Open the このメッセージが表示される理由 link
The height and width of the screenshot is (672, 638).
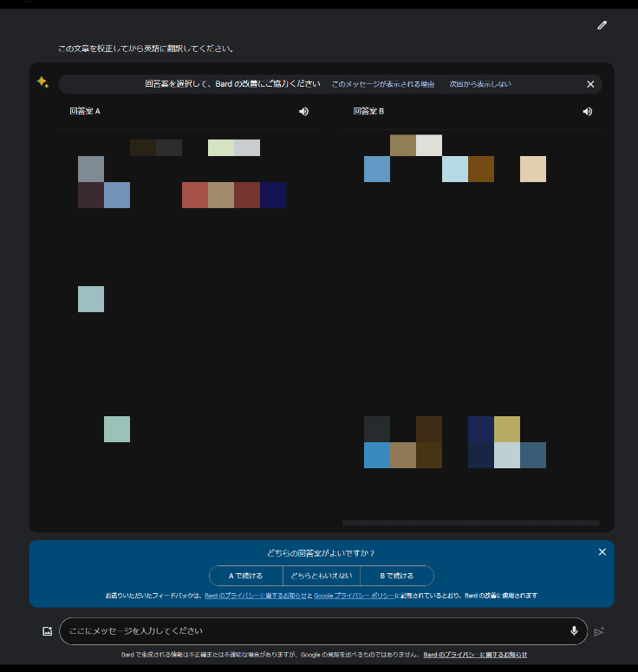click(382, 84)
